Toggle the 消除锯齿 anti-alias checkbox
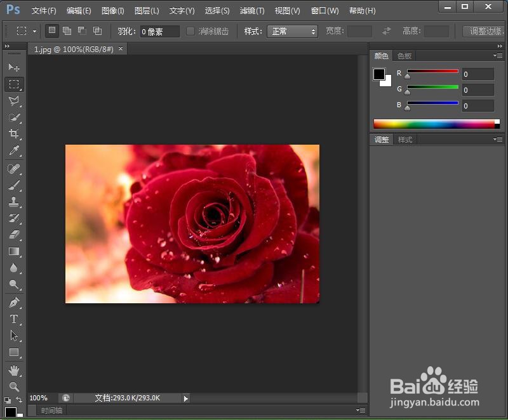Screen dimensions: 508x420 click(190, 31)
